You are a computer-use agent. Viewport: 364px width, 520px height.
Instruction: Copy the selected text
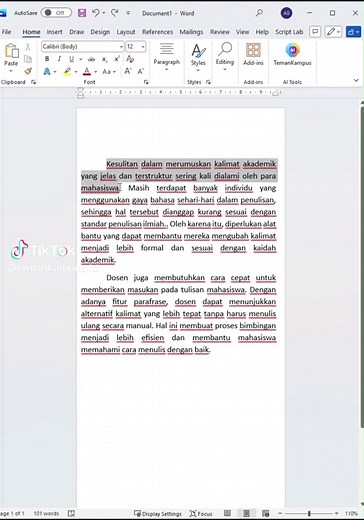(x=28, y=59)
